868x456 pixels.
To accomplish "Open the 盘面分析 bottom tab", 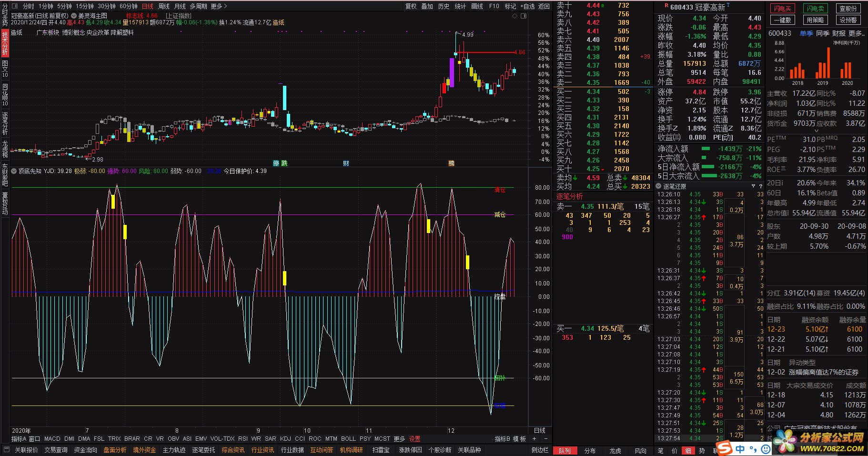I will [115, 450].
